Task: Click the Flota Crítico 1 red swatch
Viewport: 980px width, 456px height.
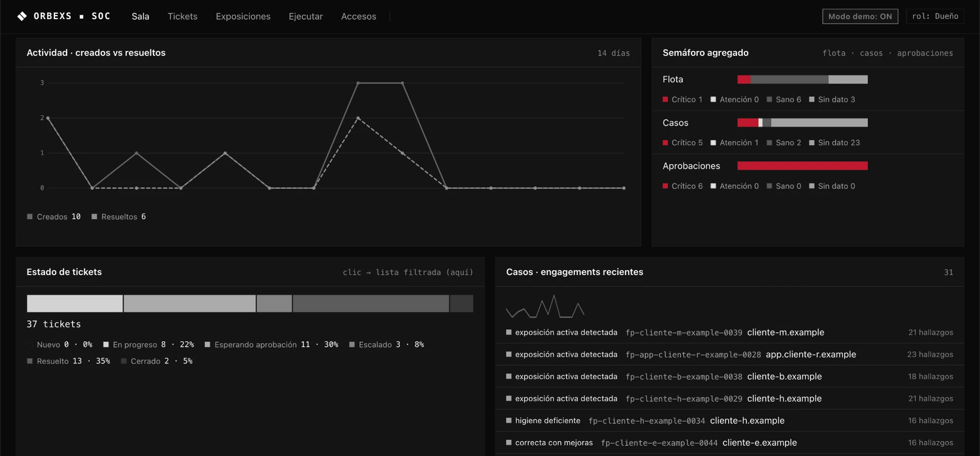Action: pos(665,100)
